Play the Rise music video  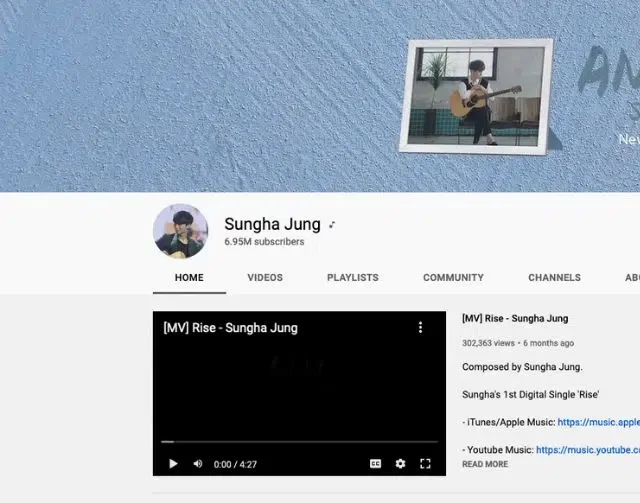(x=173, y=464)
